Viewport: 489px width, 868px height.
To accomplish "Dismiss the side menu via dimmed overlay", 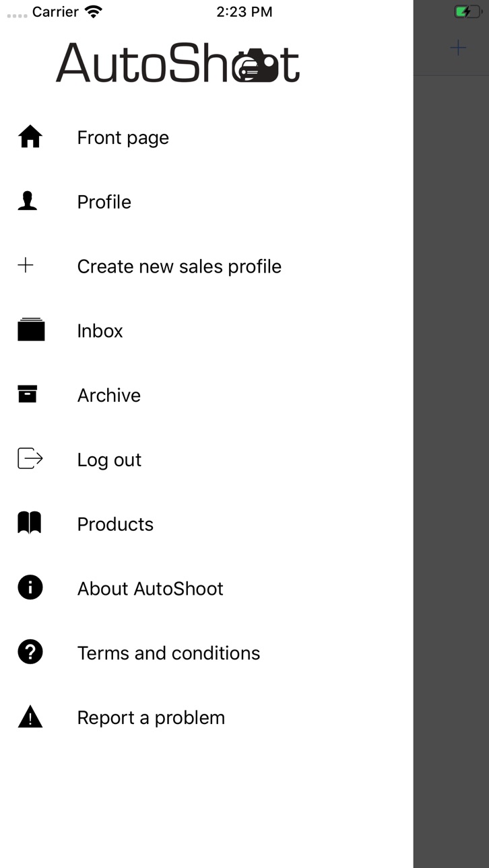I will [x=451, y=471].
